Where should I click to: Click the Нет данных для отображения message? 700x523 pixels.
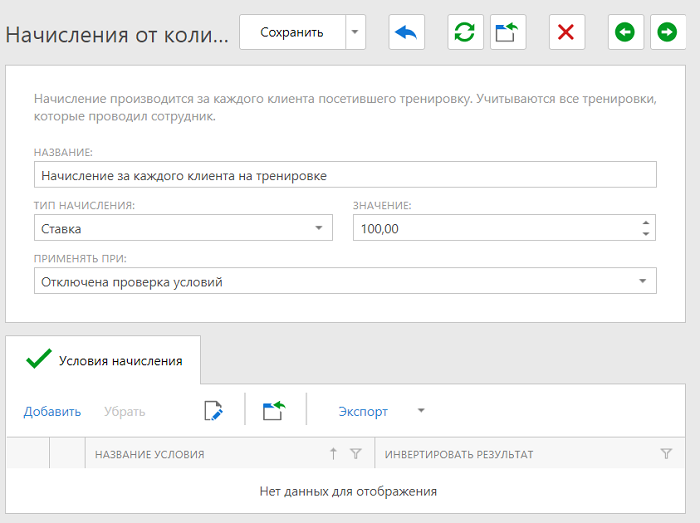[348, 491]
